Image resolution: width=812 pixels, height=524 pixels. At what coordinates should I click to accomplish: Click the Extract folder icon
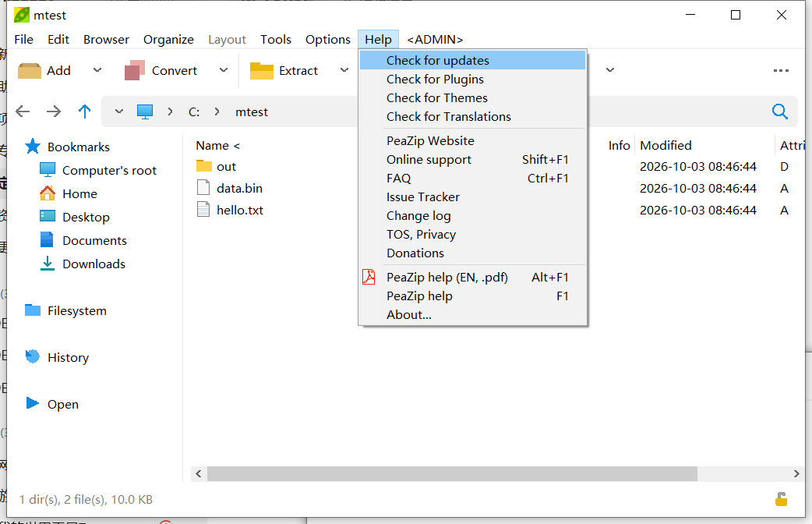262,70
